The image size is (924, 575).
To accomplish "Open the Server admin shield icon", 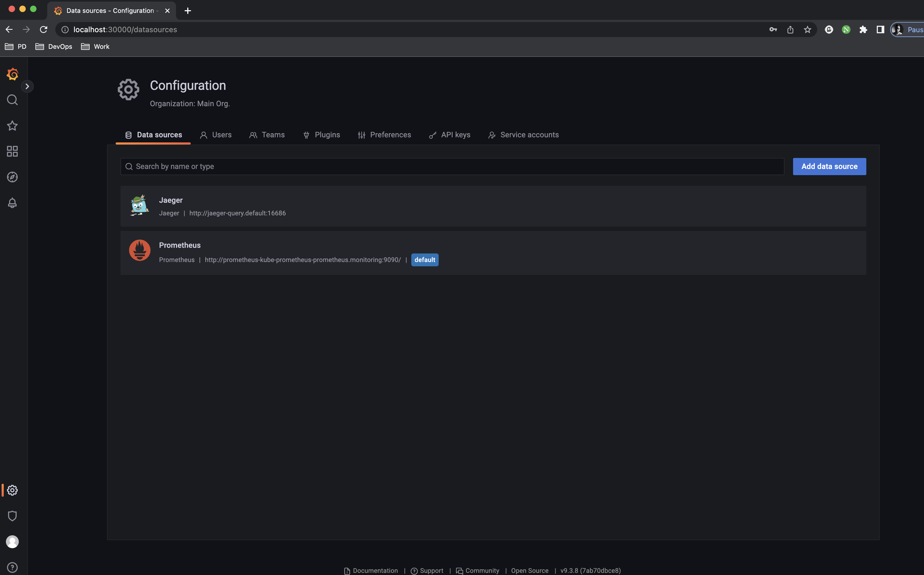I will [x=12, y=516].
